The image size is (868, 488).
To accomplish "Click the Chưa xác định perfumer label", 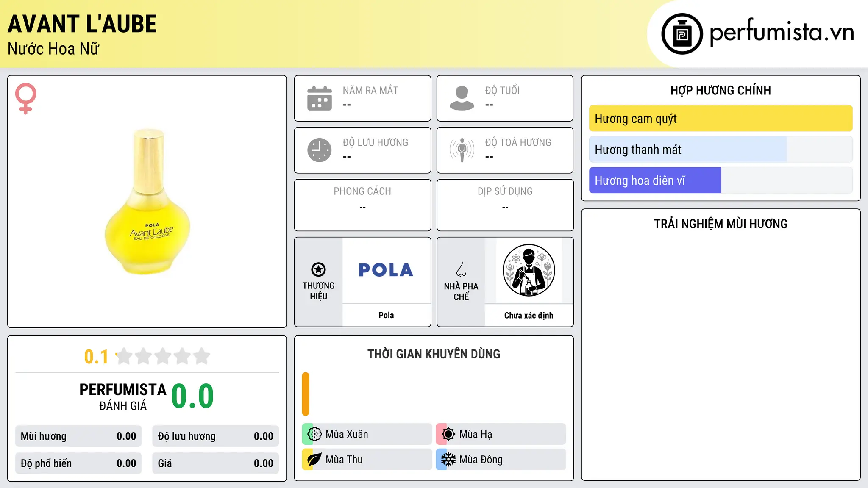I will click(529, 315).
